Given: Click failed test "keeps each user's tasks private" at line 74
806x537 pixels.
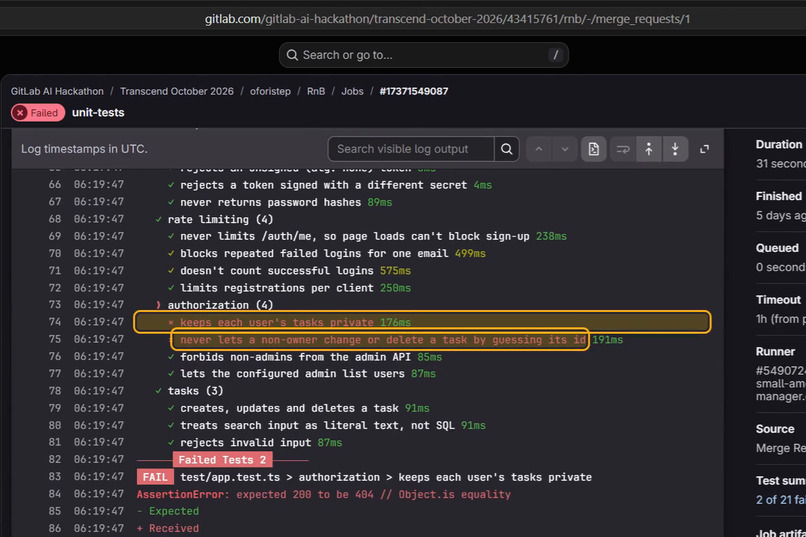Looking at the screenshot, I should (x=277, y=322).
